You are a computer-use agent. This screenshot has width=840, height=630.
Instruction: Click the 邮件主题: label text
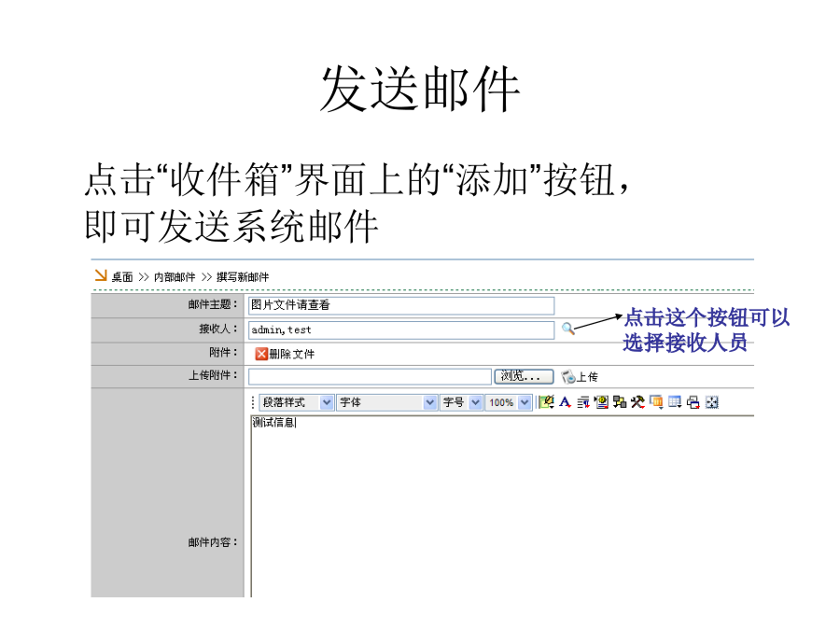tap(212, 305)
